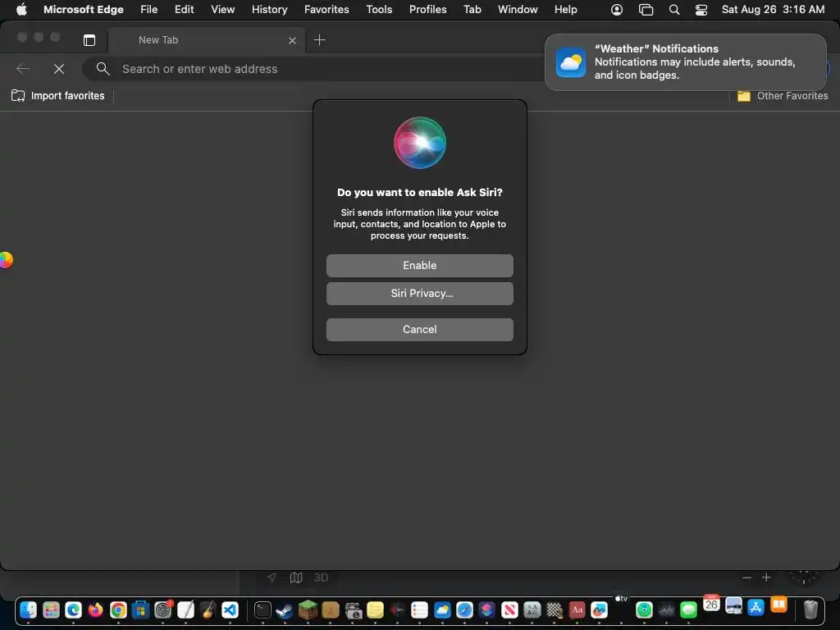Open the Apple menu

pyautogui.click(x=21, y=10)
